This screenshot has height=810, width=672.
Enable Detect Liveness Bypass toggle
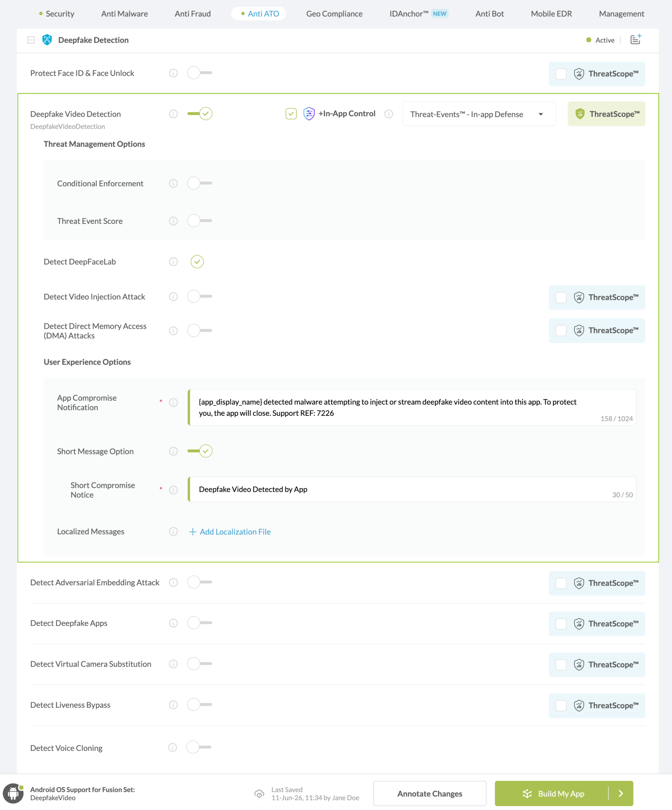[199, 705]
